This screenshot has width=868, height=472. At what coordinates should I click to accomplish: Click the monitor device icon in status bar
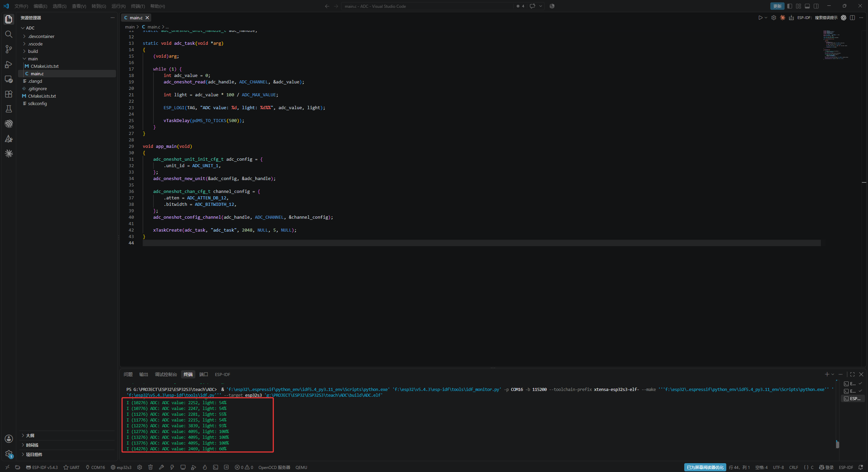pyautogui.click(x=183, y=467)
